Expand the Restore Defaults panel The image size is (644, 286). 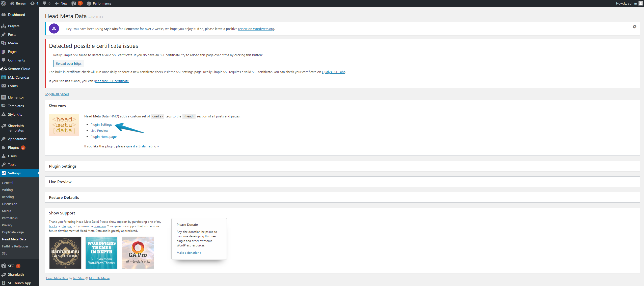(64, 198)
